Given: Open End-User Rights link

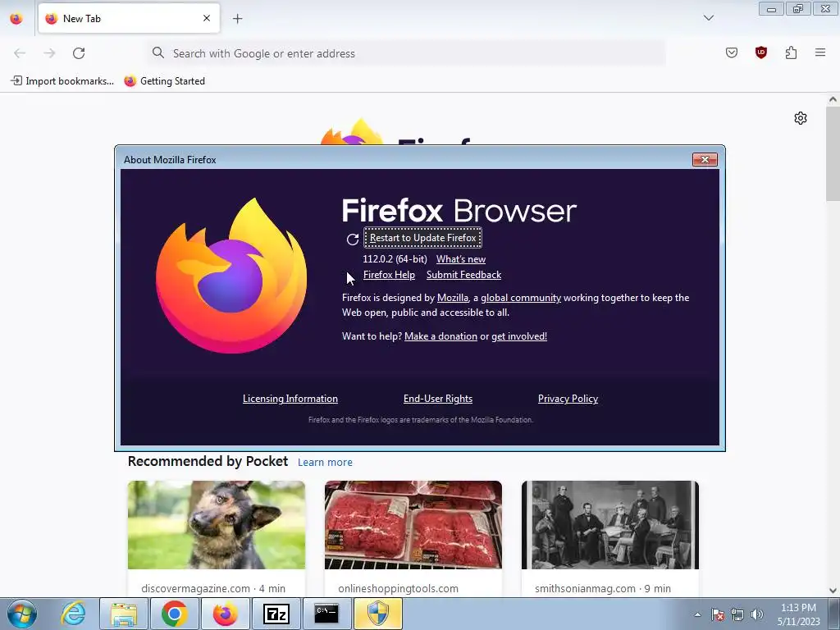Looking at the screenshot, I should [x=438, y=399].
